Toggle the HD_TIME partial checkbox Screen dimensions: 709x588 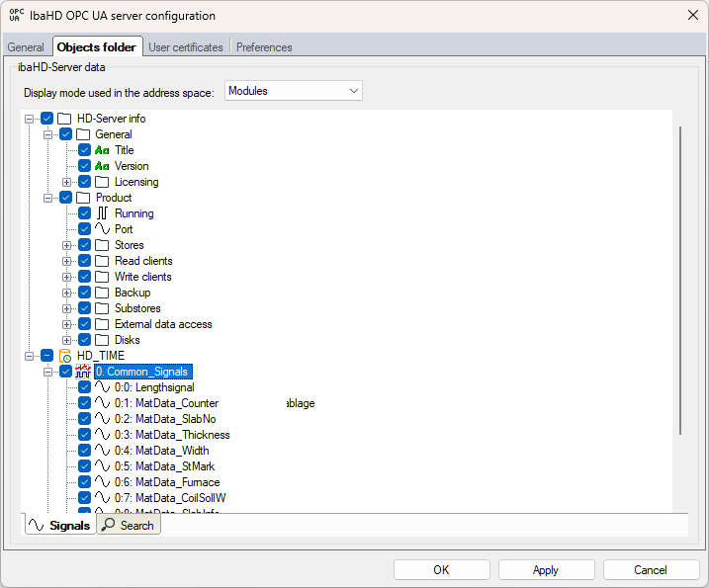pyautogui.click(x=47, y=356)
